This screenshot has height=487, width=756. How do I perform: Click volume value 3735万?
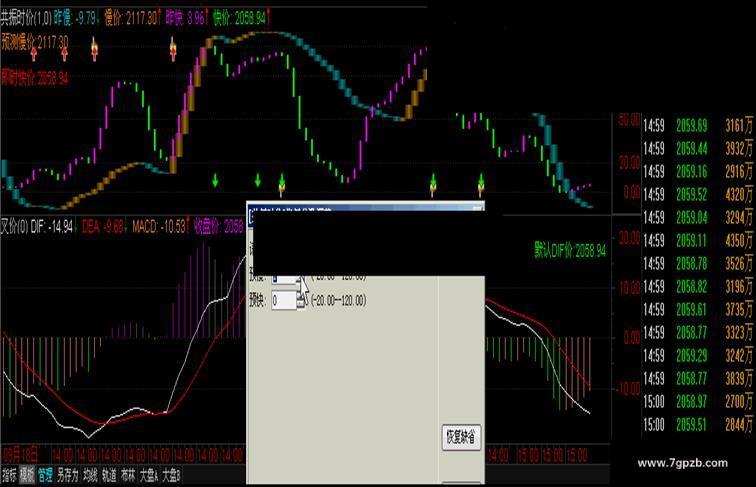(739, 309)
